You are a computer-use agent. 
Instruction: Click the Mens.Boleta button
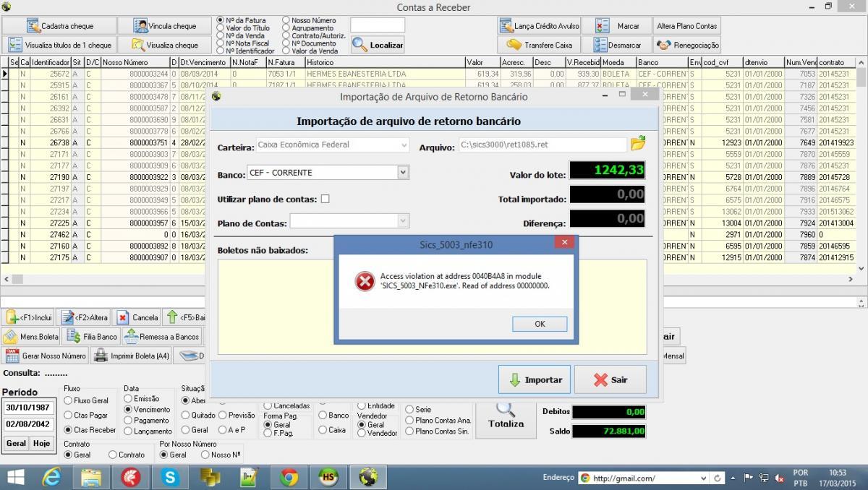(31, 336)
